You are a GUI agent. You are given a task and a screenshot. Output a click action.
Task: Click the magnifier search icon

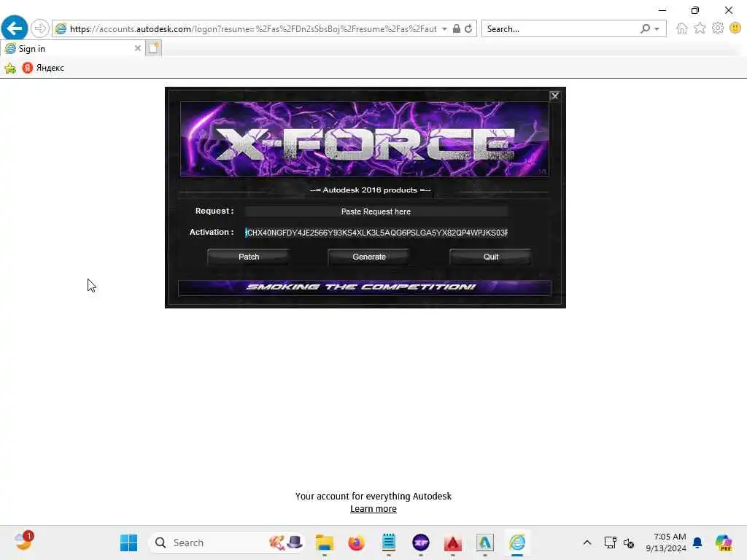[x=645, y=29]
